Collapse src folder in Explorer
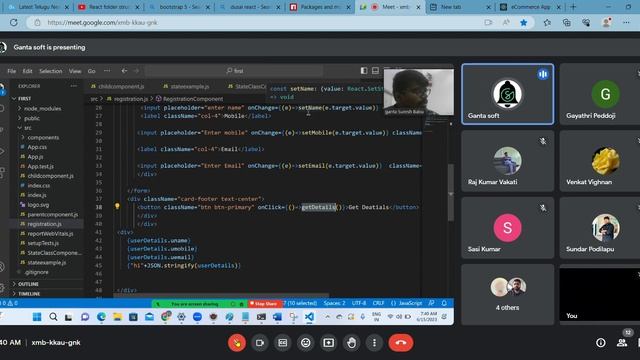This screenshot has height=360, width=640. [27, 128]
